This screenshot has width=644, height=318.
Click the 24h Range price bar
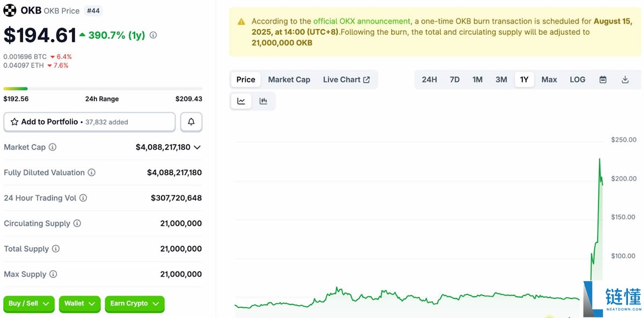click(103, 88)
